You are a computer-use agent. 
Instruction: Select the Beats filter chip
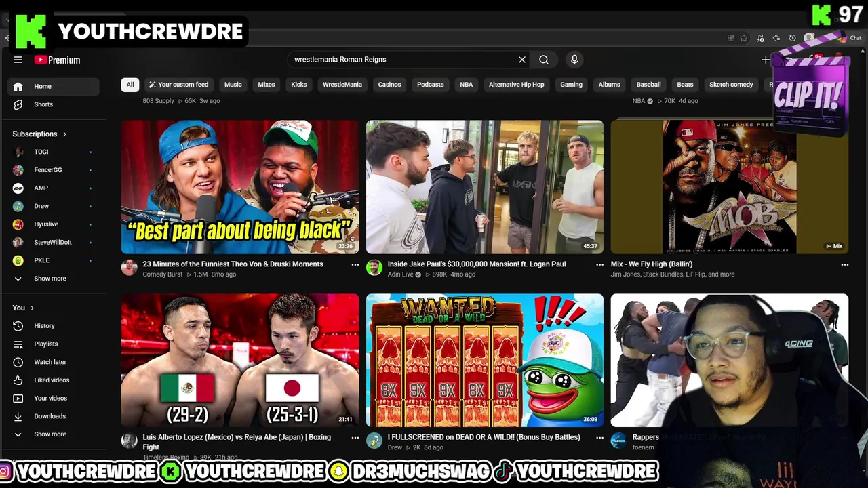point(685,85)
